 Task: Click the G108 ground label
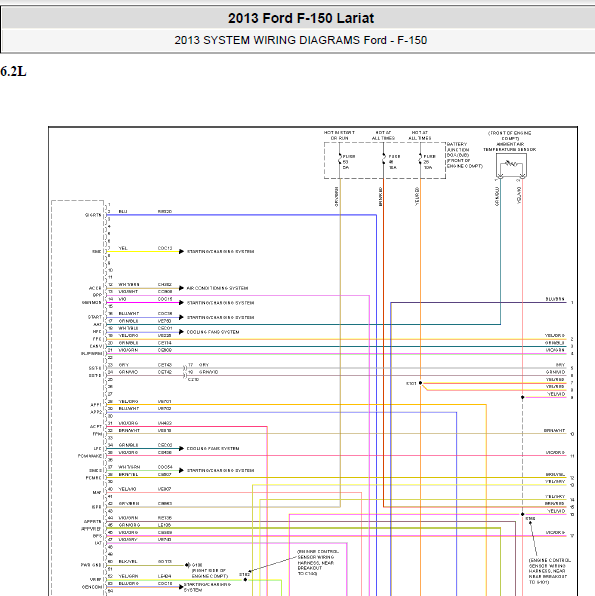point(197,565)
